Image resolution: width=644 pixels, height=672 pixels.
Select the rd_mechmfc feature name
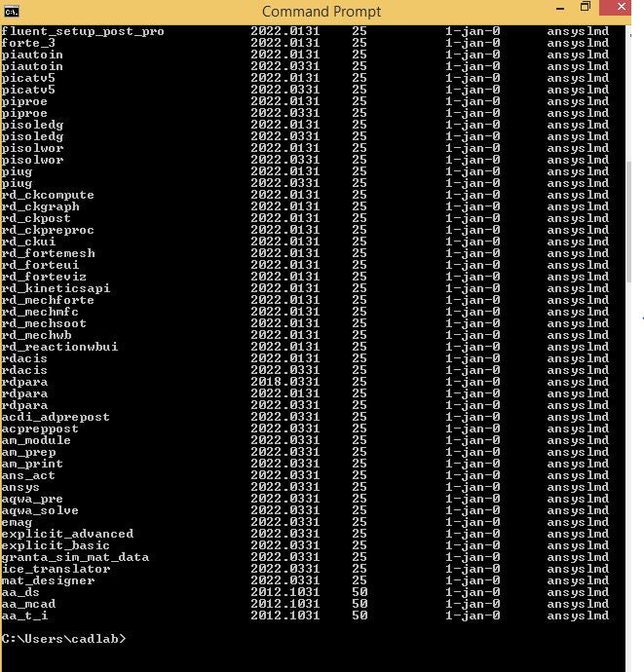point(40,312)
